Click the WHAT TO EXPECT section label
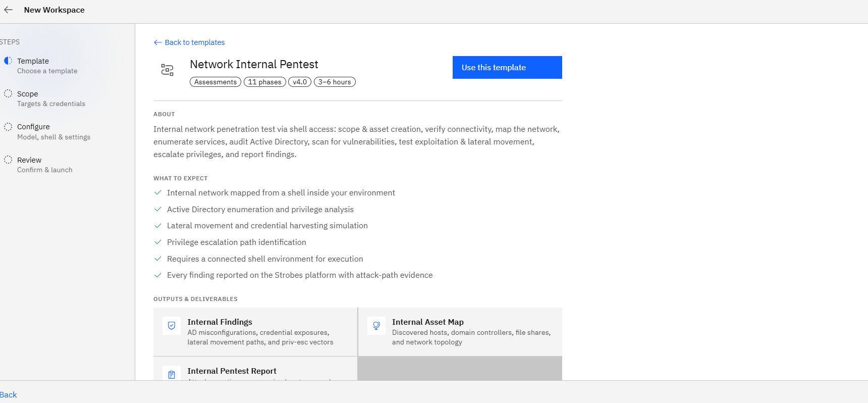This screenshot has height=403, width=868. (x=181, y=178)
